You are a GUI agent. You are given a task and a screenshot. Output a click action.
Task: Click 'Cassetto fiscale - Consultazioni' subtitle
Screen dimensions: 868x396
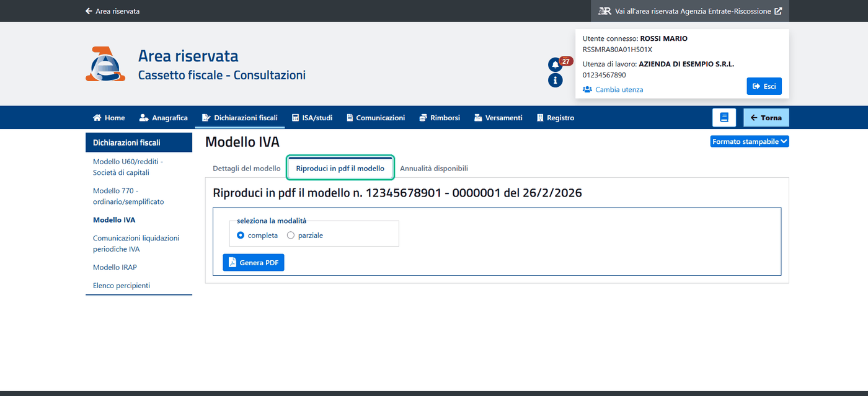pos(222,76)
